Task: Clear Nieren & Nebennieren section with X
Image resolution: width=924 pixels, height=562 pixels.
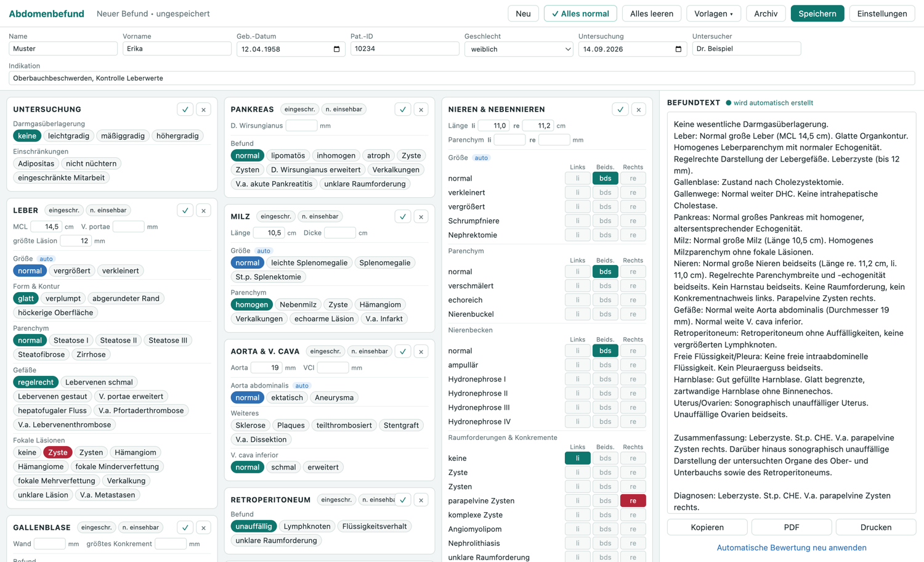Action: pos(639,110)
